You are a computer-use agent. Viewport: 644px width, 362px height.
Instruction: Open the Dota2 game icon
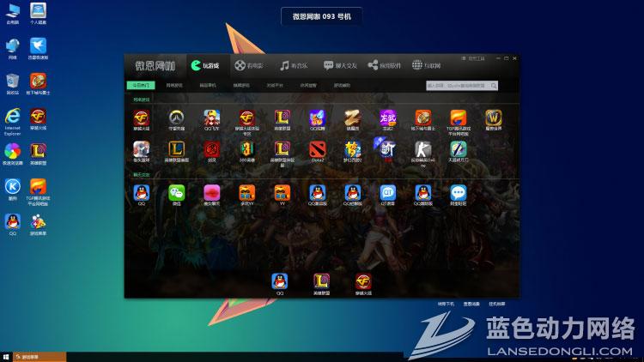pos(318,149)
